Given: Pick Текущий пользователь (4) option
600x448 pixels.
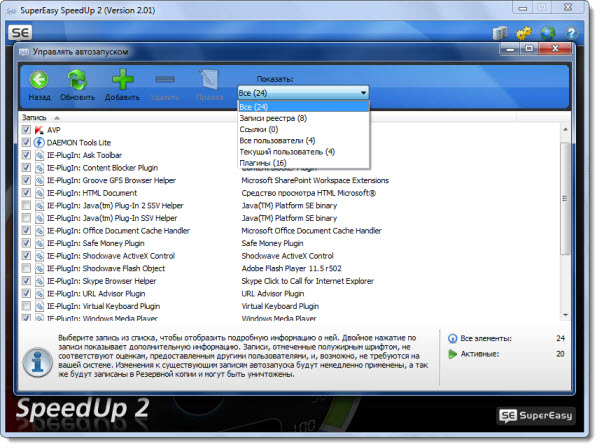Looking at the screenshot, I should tap(286, 151).
